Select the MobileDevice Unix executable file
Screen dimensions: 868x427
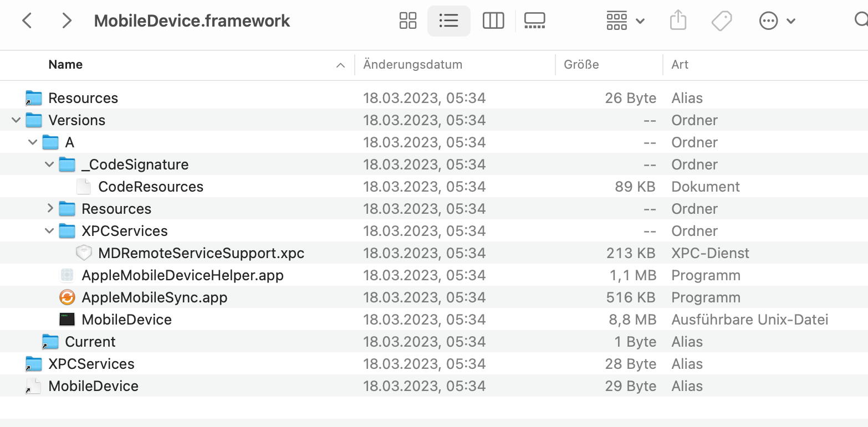pyautogui.click(x=126, y=320)
